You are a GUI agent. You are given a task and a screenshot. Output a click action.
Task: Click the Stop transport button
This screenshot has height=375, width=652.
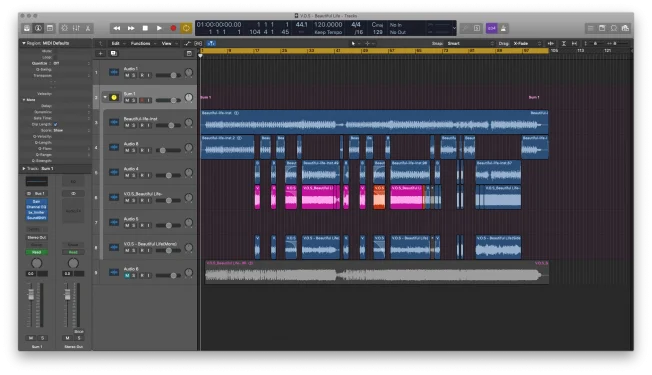tap(145, 28)
